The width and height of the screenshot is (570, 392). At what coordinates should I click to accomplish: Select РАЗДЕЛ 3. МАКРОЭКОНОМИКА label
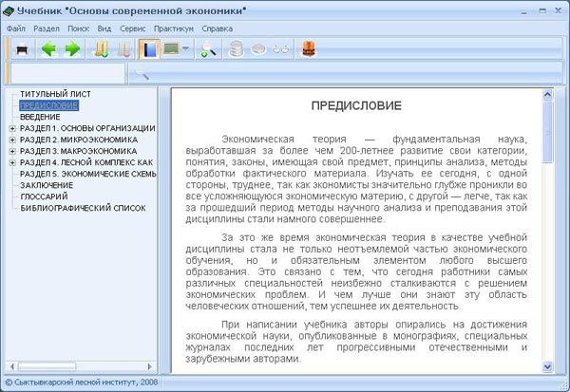point(79,151)
